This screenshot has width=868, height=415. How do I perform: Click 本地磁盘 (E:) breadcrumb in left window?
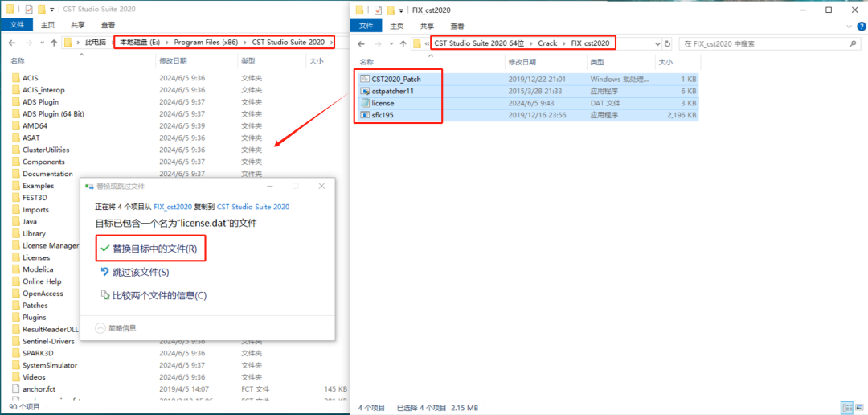click(140, 42)
